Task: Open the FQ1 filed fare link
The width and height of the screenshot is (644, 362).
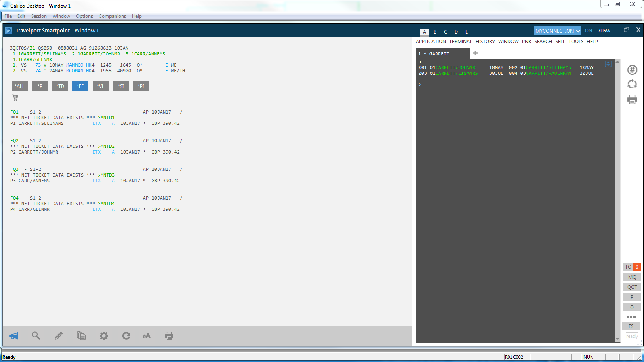Action: click(x=14, y=112)
